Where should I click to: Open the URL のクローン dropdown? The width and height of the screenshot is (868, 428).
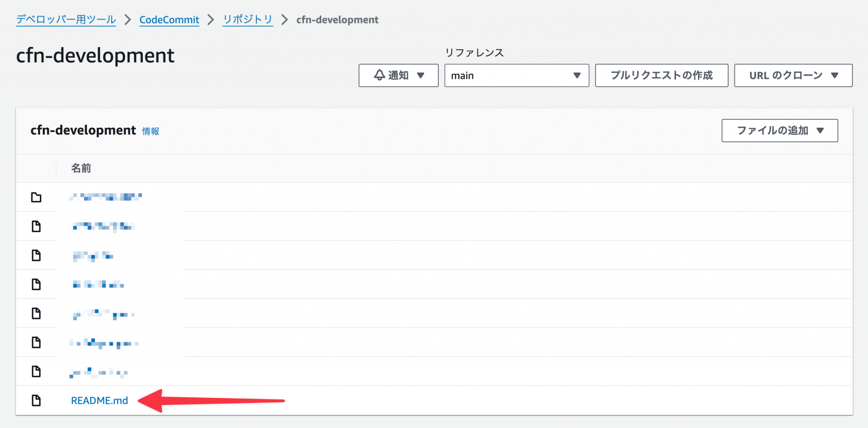(x=793, y=75)
